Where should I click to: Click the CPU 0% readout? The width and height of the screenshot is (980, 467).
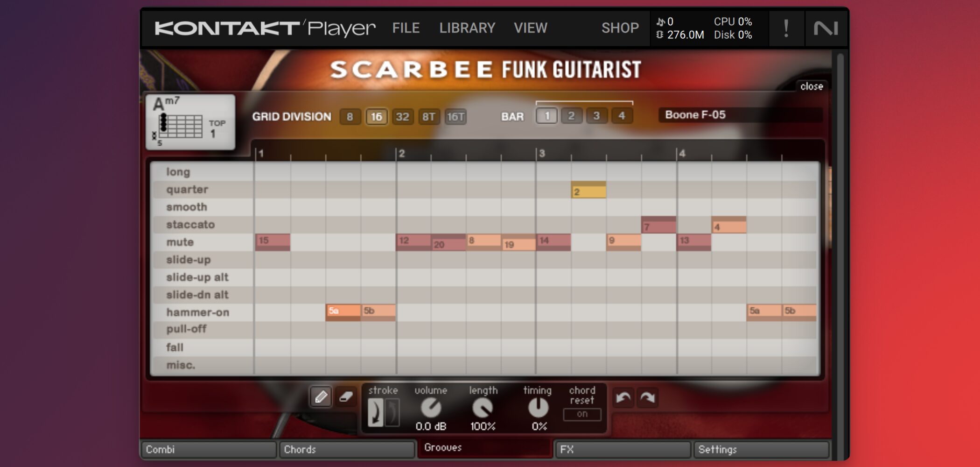tap(733, 21)
